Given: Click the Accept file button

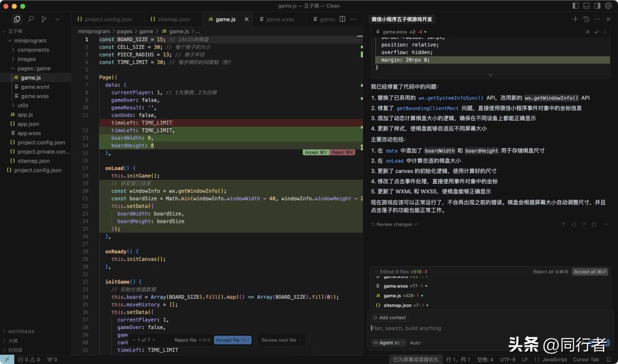Looking at the screenshot, I should (232, 340).
